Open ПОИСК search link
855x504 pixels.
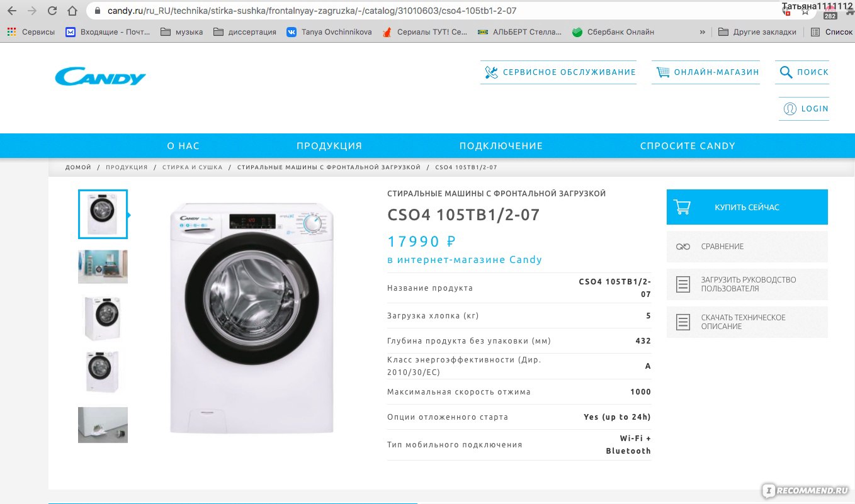point(813,72)
